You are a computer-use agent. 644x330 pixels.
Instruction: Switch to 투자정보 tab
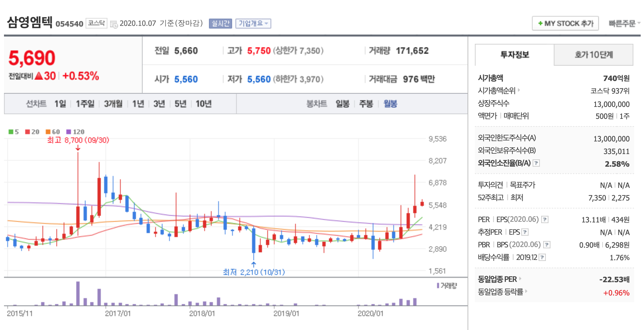pos(515,55)
